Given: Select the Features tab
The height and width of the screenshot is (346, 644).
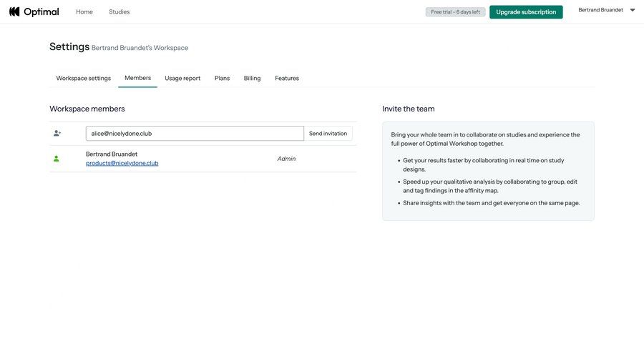Looking at the screenshot, I should click(x=287, y=78).
